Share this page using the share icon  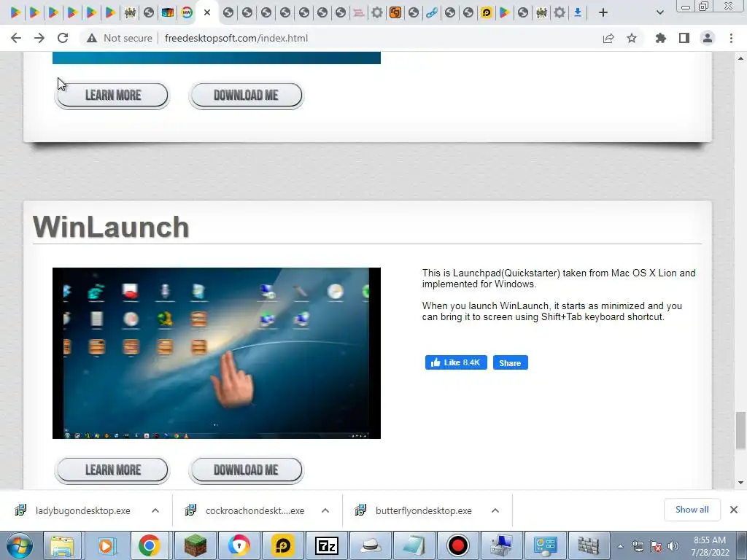[x=608, y=38]
